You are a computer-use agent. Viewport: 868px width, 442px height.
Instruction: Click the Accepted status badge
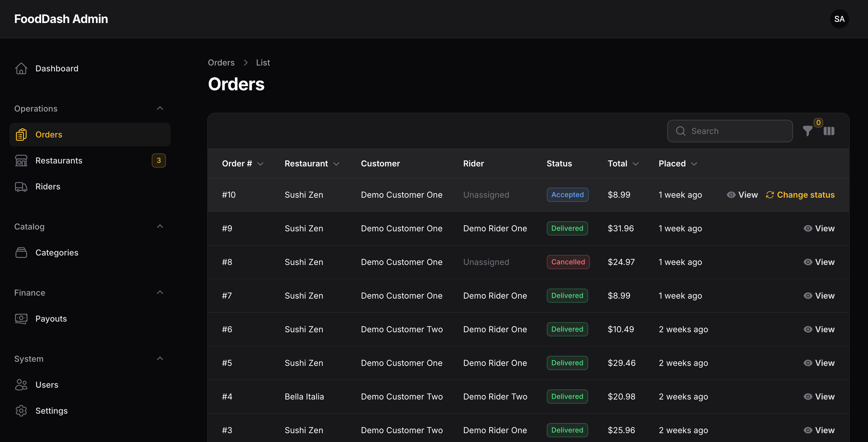click(x=567, y=194)
